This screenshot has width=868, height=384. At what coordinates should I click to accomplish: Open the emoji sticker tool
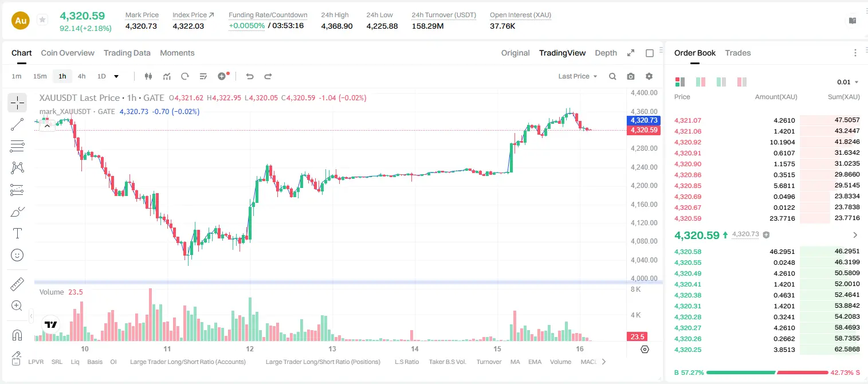17,255
